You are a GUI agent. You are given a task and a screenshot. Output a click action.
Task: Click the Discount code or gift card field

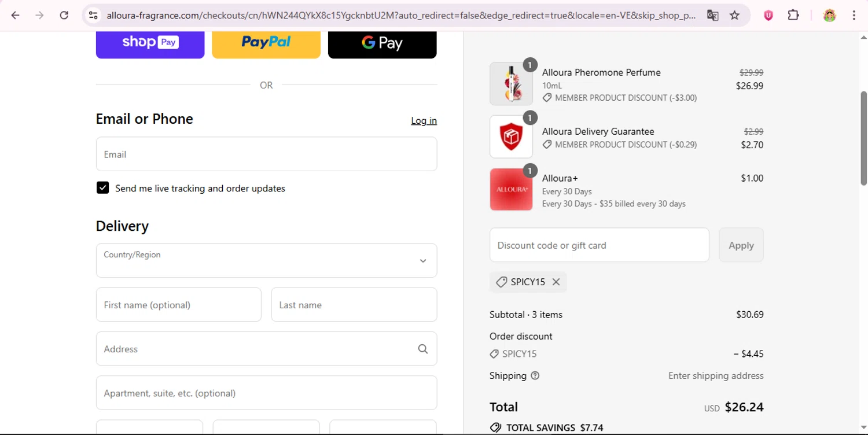coord(599,245)
